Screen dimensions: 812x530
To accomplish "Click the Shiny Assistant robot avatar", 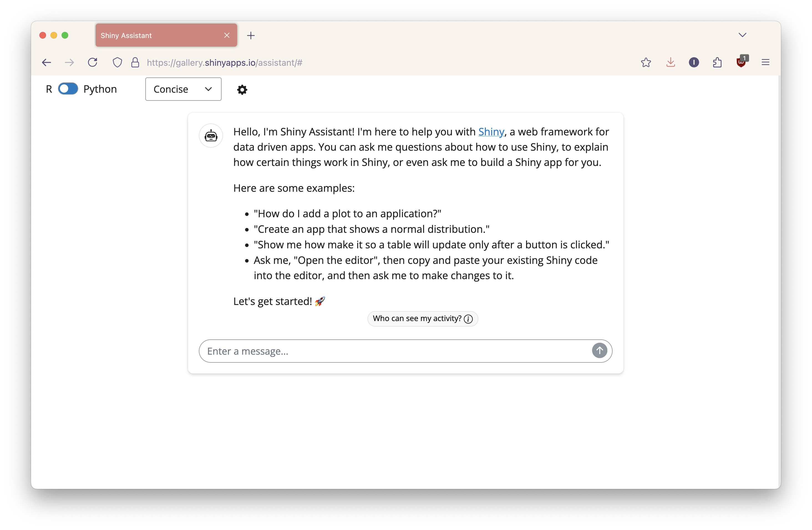I will [211, 135].
